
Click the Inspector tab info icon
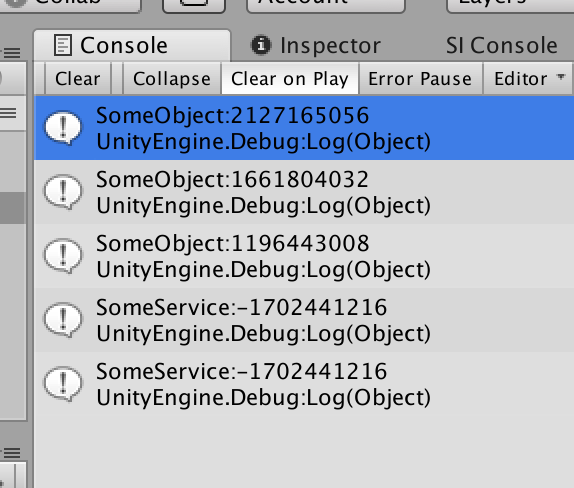261,45
